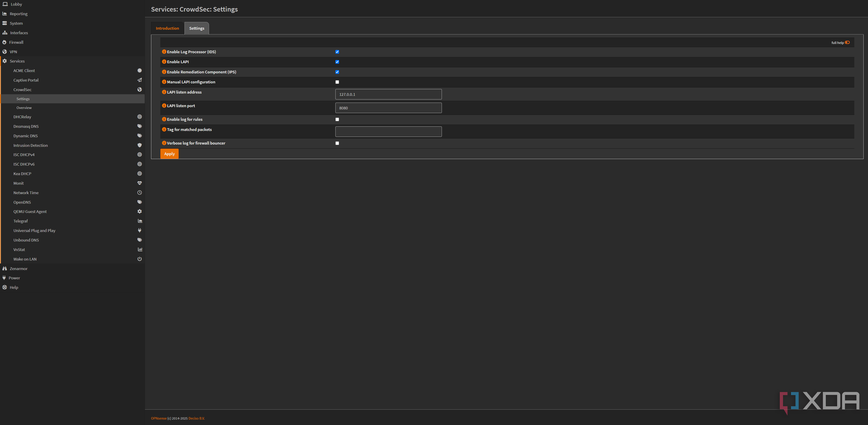Open the OPNsense footer link
868x425 pixels.
pyautogui.click(x=159, y=418)
